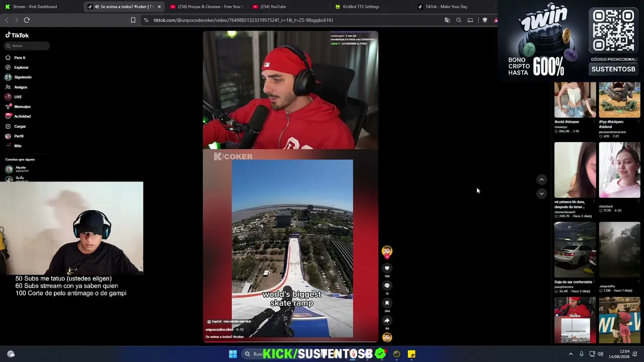The width and height of the screenshot is (644, 362).
Task: Open Amigos in the sidebar
Action: tap(21, 87)
